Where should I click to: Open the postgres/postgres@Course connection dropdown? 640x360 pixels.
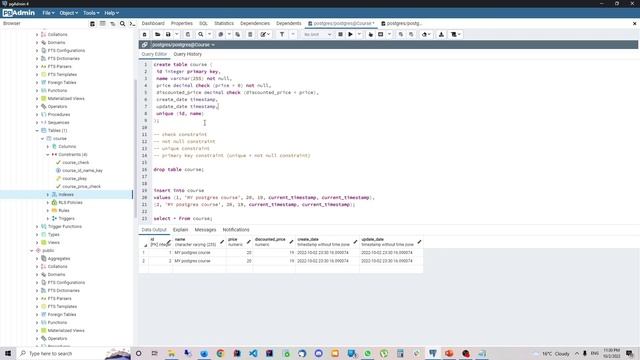tap(183, 45)
